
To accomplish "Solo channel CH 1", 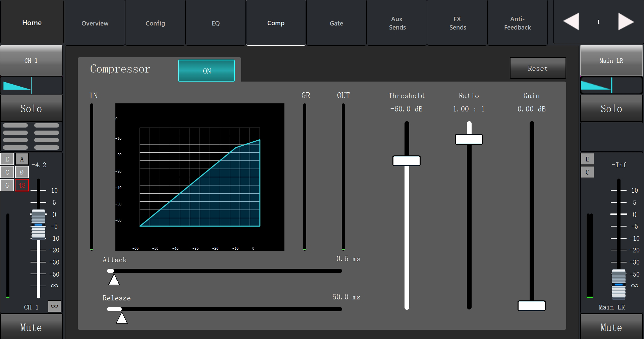I will tap(31, 108).
